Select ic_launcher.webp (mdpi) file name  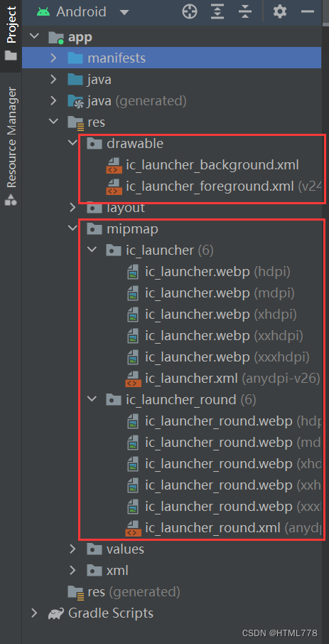(198, 293)
